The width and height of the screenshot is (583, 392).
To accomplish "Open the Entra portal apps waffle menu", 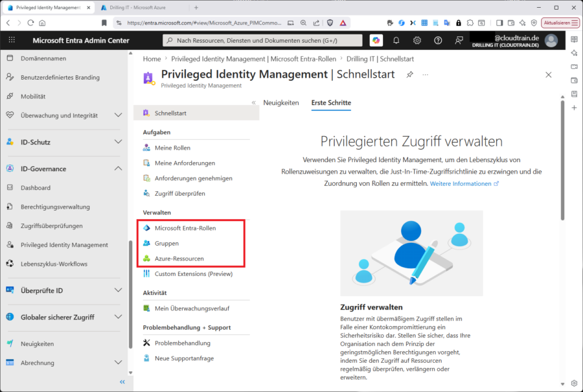I will pyautogui.click(x=12, y=40).
